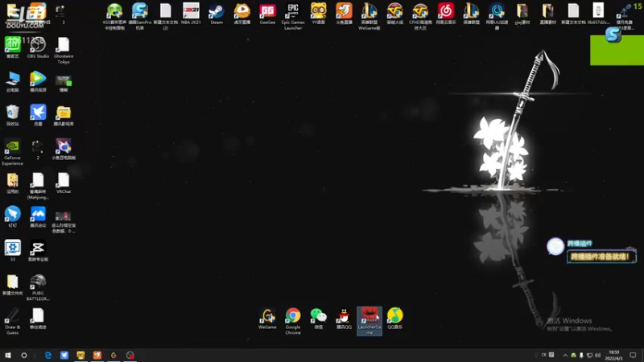
Task: Click the round plugin avatar bubble
Action: pos(555,247)
